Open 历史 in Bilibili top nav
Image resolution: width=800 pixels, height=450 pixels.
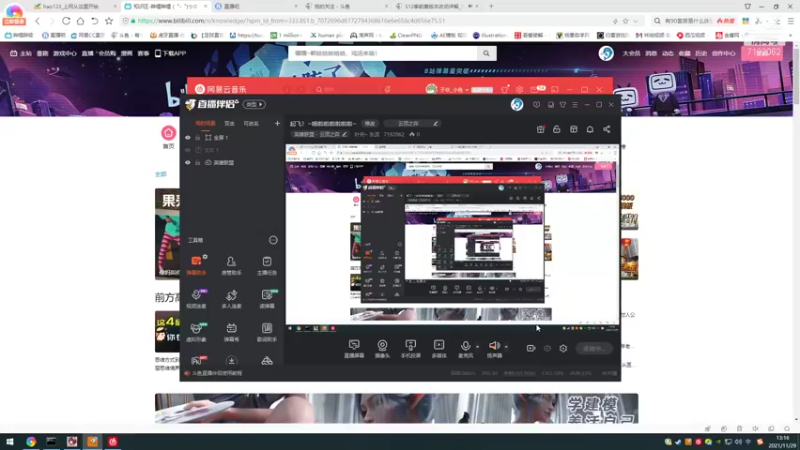tap(701, 53)
